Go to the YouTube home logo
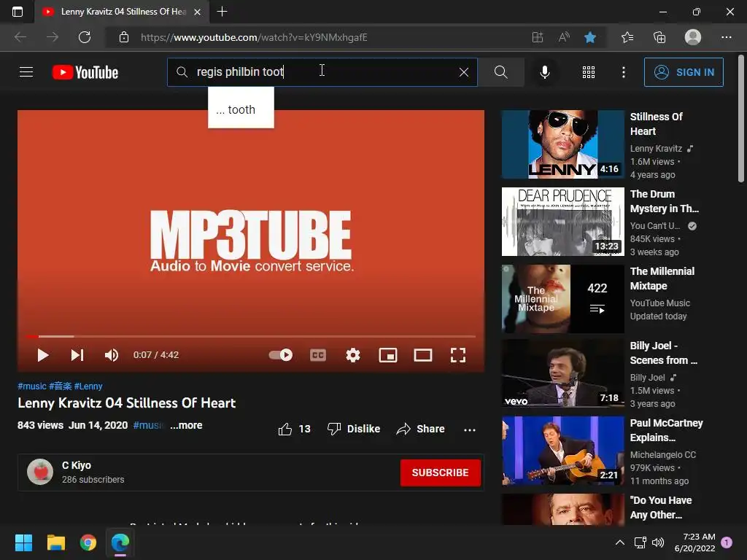The width and height of the screenshot is (747, 560). coord(85,72)
